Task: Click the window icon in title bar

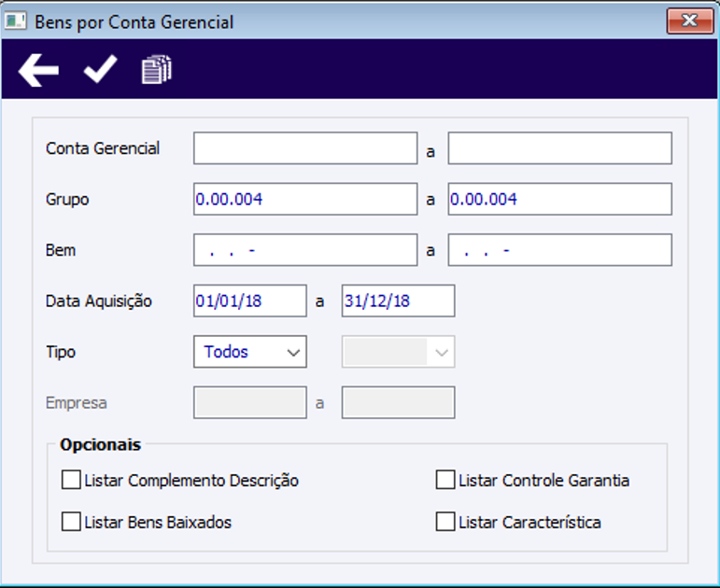Action: pyautogui.click(x=16, y=21)
